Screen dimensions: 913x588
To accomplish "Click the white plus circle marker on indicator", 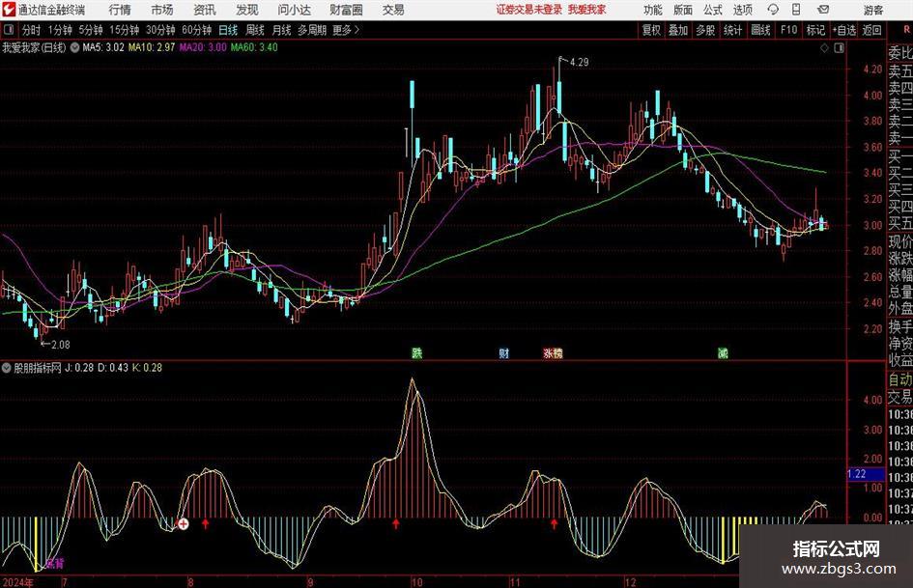I will coord(184,524).
